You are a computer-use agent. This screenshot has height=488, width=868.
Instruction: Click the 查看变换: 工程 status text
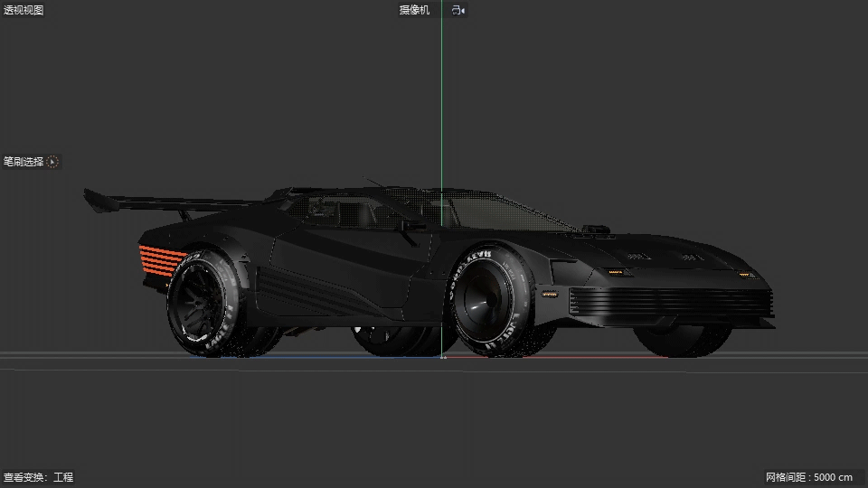click(x=38, y=477)
